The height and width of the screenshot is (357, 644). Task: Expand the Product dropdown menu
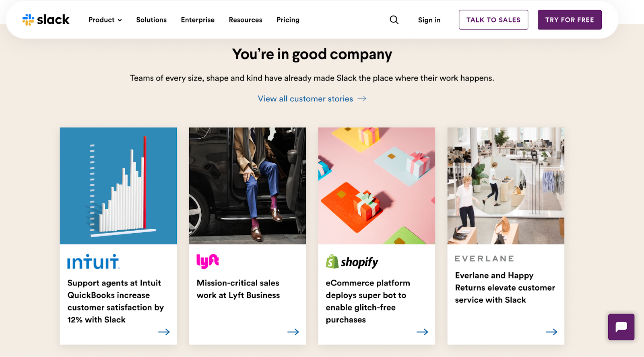(x=105, y=20)
